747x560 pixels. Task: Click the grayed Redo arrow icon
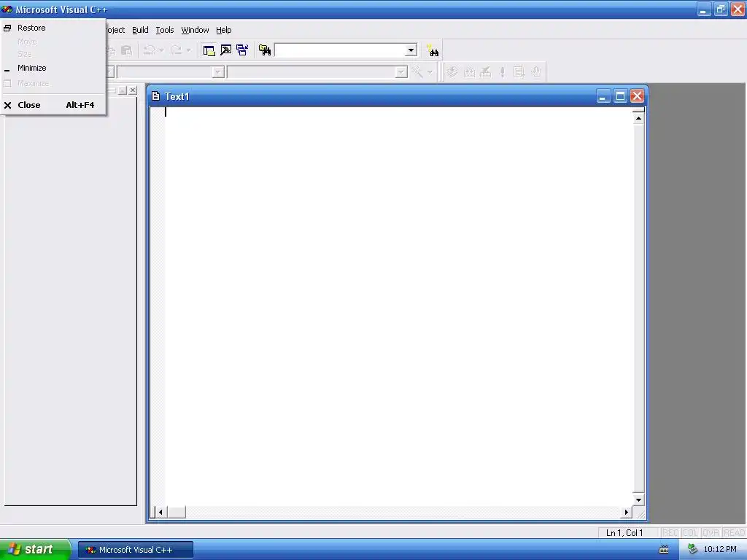(x=177, y=50)
